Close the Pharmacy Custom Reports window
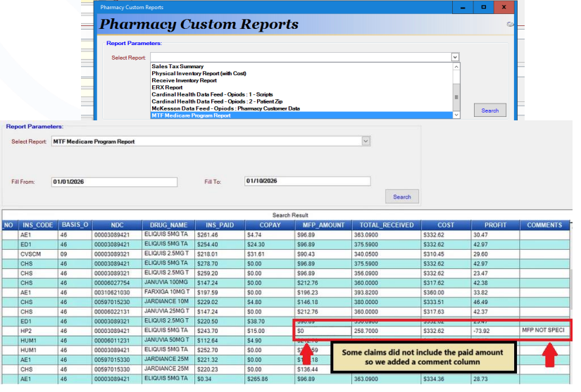This screenshot has width=581, height=392. point(504,8)
